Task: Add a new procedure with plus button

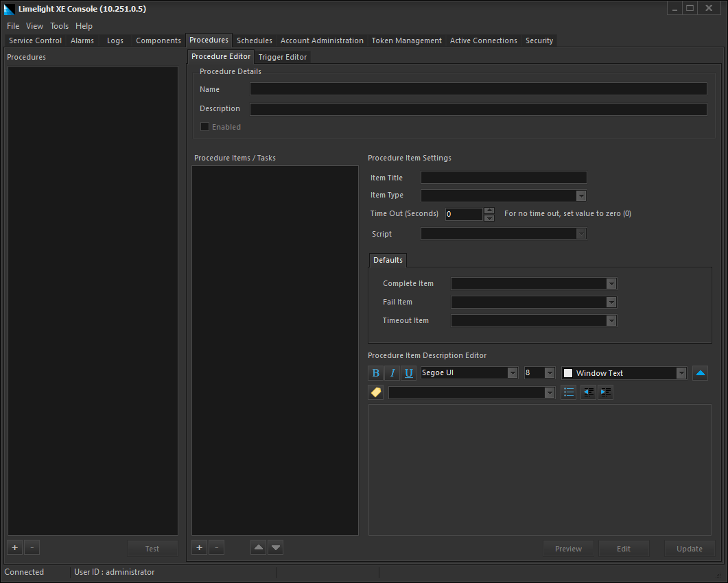Action: 15,548
